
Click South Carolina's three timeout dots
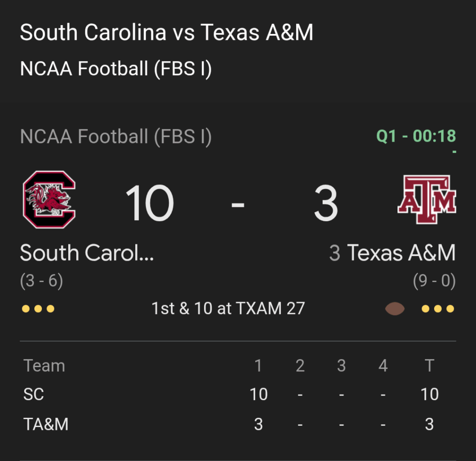pyautogui.click(x=38, y=309)
